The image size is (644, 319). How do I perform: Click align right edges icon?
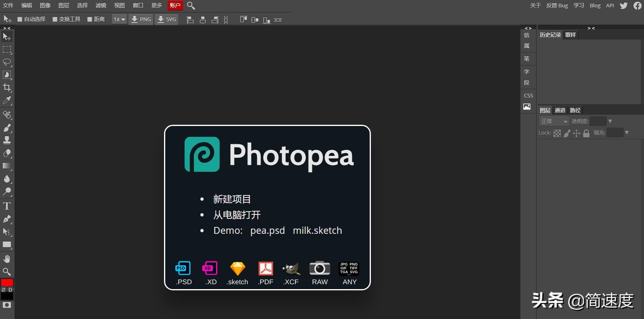click(x=215, y=19)
